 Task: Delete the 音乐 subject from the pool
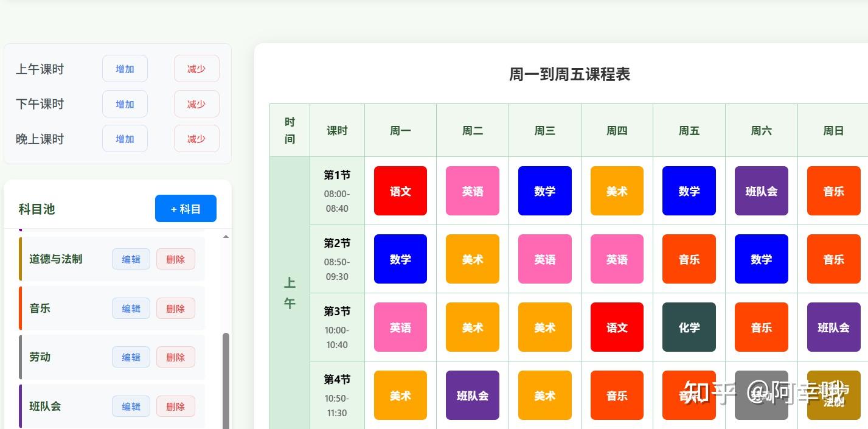pos(176,309)
